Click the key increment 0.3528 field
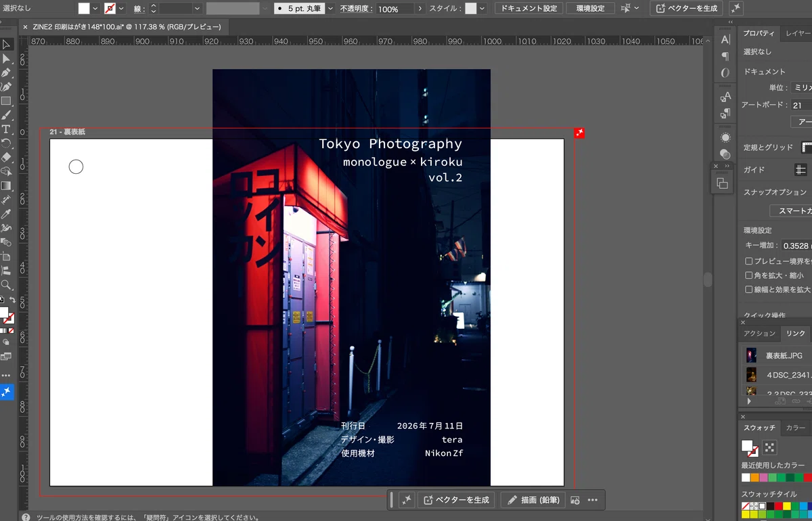This screenshot has width=812, height=521. [796, 246]
